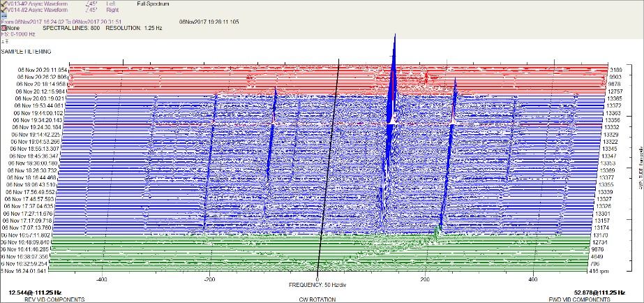
Task: Select sample 06 Nov 19:53:44.081
Action: (39, 105)
